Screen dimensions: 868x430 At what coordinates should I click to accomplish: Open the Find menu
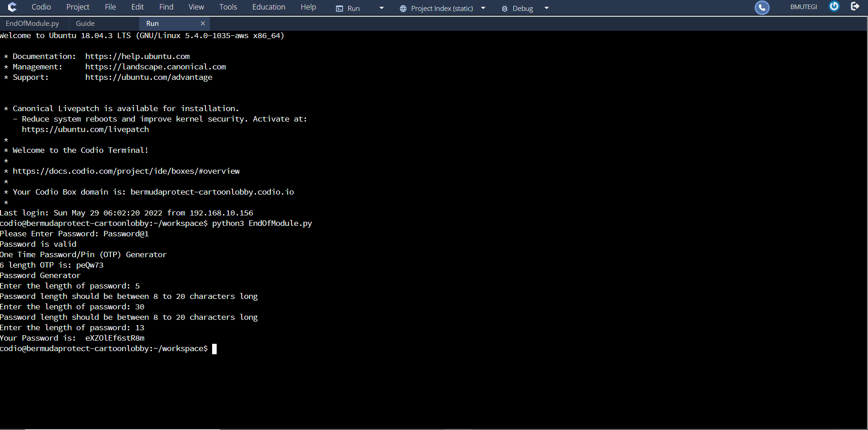pyautogui.click(x=166, y=7)
